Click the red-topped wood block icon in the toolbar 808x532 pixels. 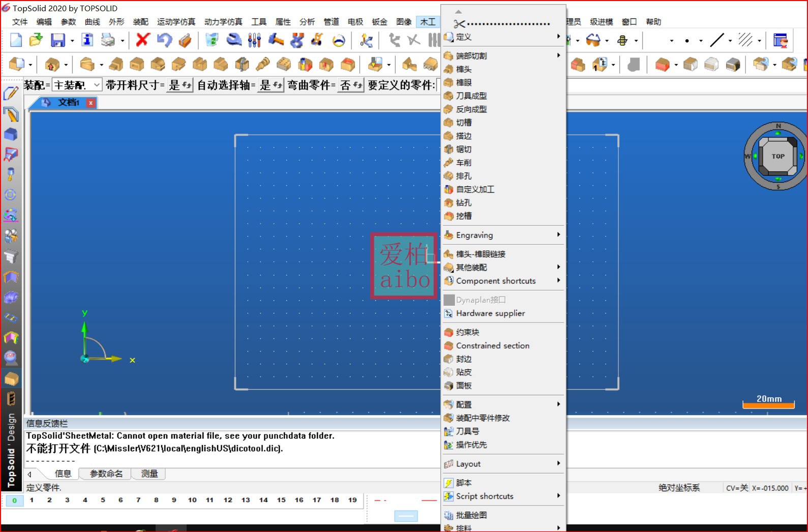[348, 65]
